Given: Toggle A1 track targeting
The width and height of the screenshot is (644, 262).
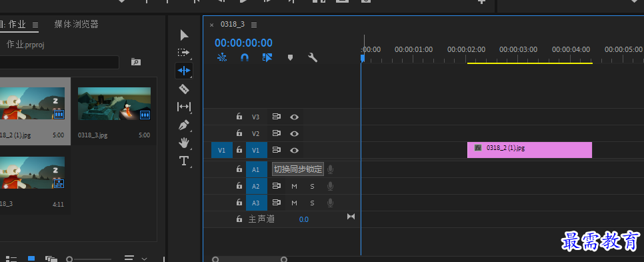Looking at the screenshot, I should pos(256,169).
